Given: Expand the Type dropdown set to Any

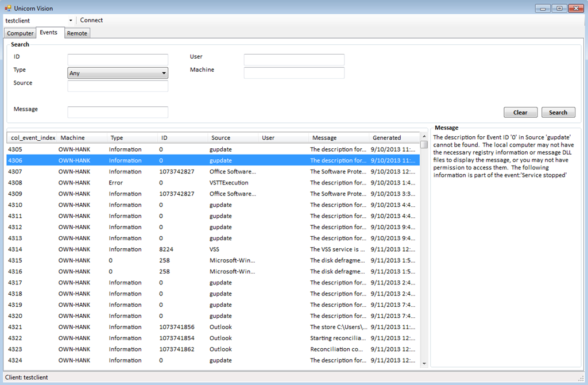Looking at the screenshot, I should (164, 74).
